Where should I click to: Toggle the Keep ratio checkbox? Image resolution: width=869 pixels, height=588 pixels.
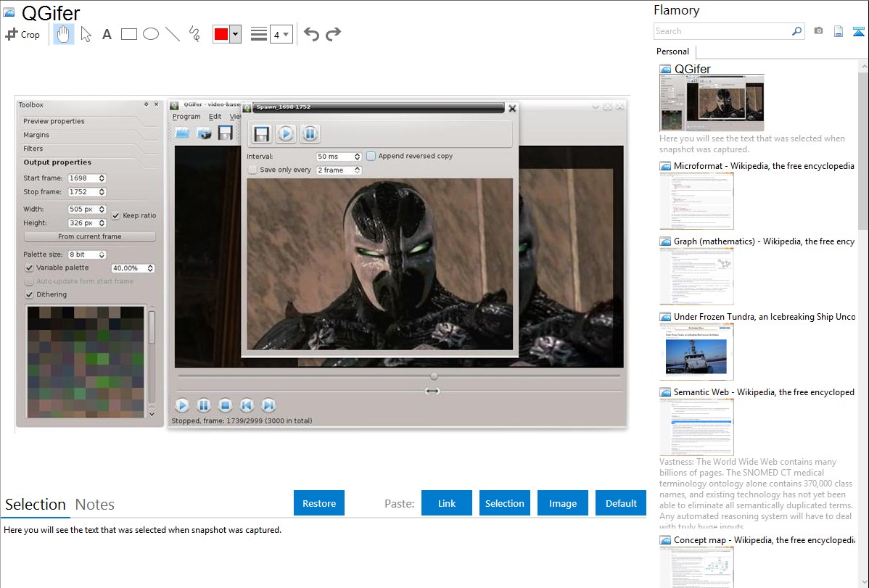[116, 215]
